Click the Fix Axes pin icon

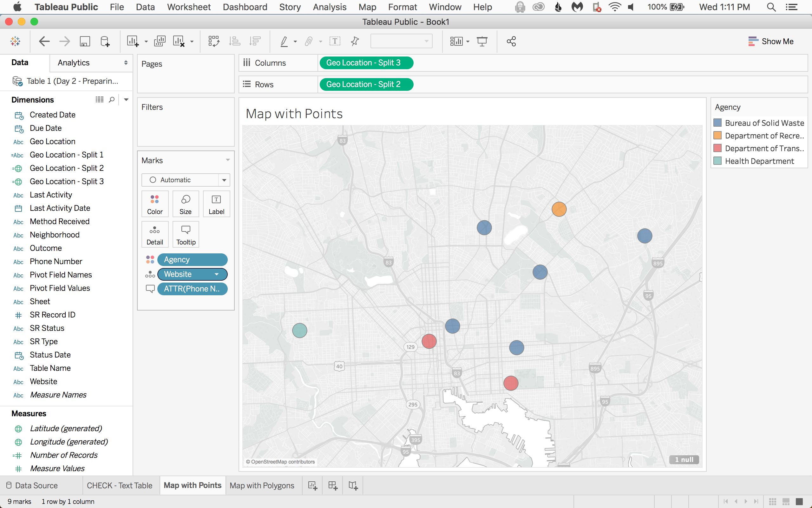(355, 41)
